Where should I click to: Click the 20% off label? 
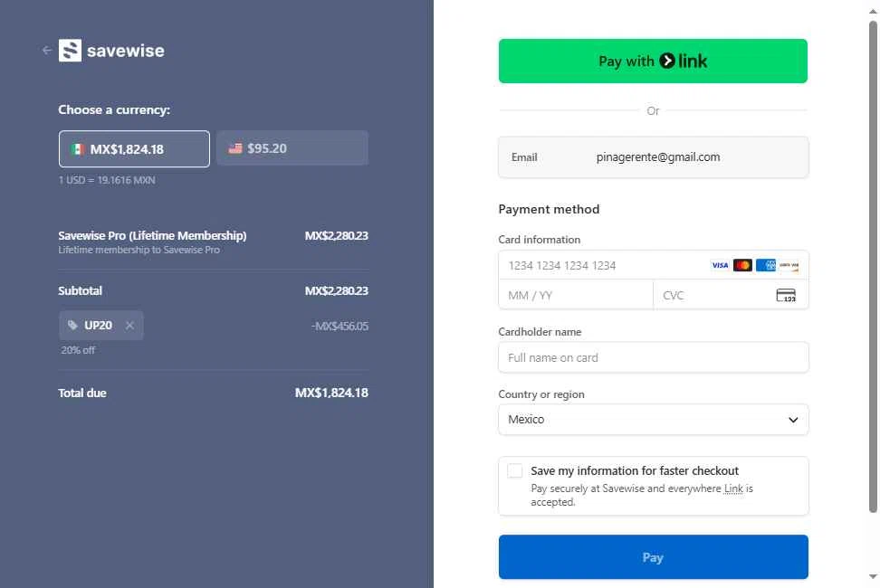point(78,350)
